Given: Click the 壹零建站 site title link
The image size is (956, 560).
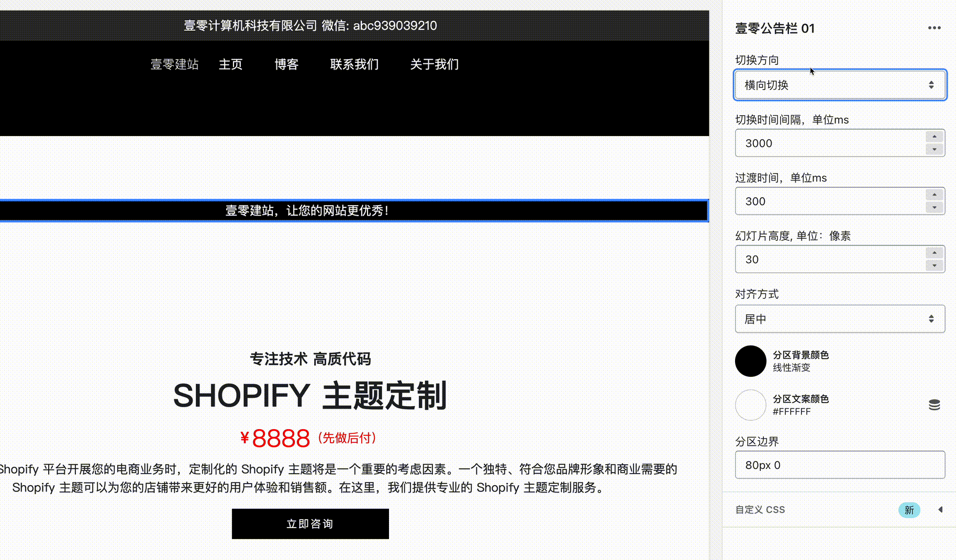Looking at the screenshot, I should (x=174, y=64).
